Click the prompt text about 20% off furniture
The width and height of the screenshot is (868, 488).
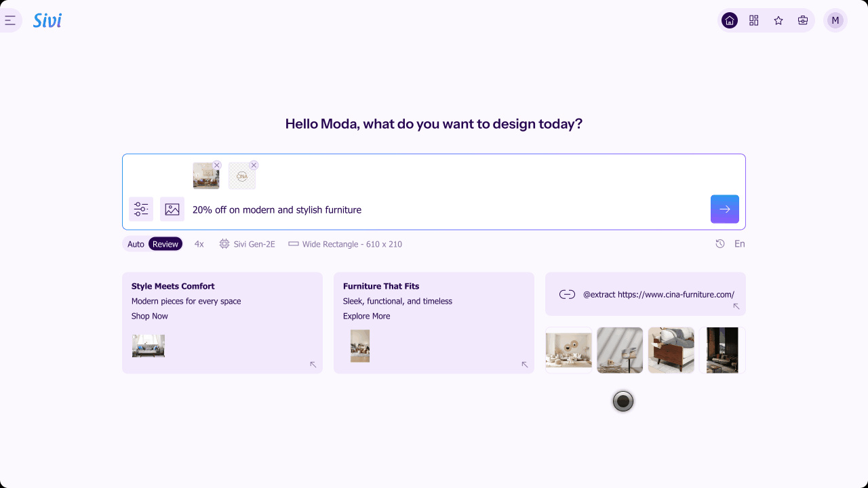coord(277,210)
